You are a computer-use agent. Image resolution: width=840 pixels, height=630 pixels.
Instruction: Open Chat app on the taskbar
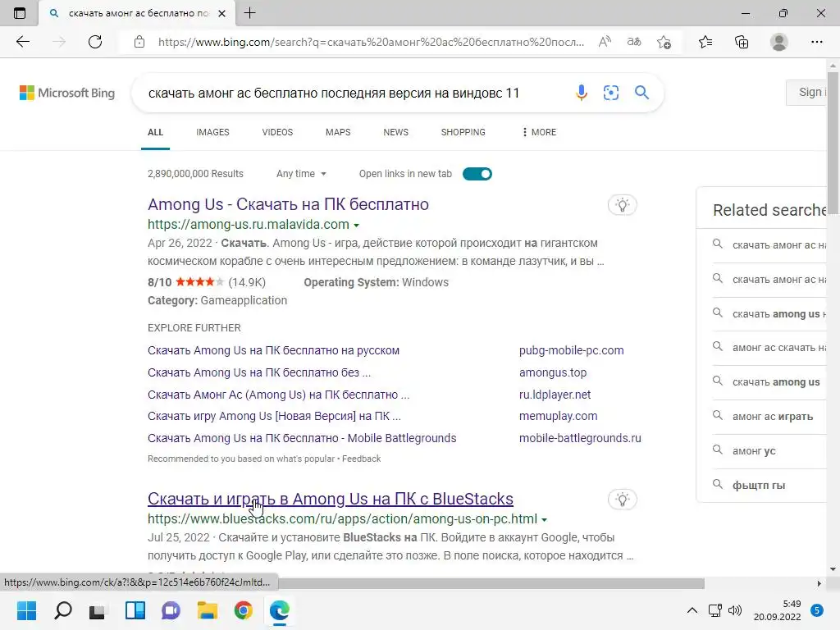coord(171,610)
